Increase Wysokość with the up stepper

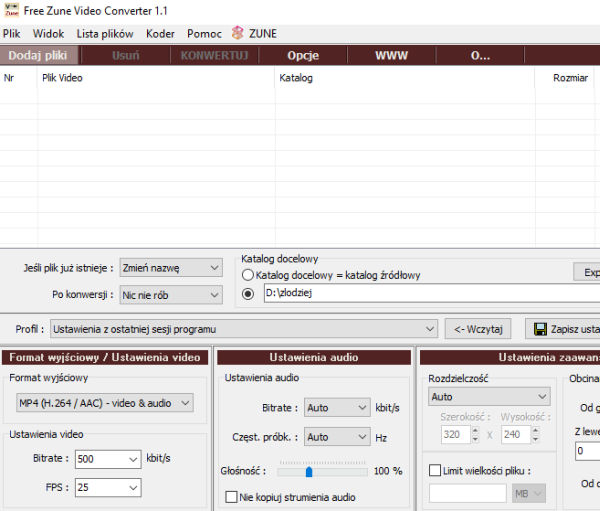tap(535, 430)
